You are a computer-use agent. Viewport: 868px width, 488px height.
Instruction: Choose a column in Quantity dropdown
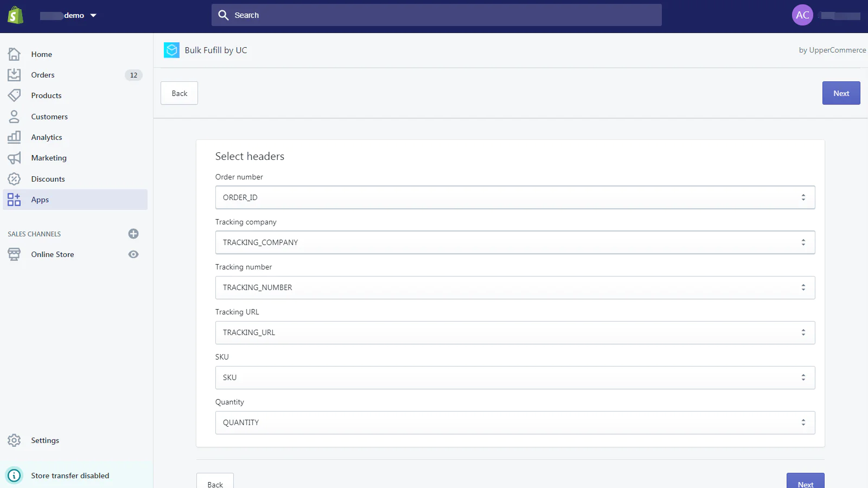pos(514,422)
